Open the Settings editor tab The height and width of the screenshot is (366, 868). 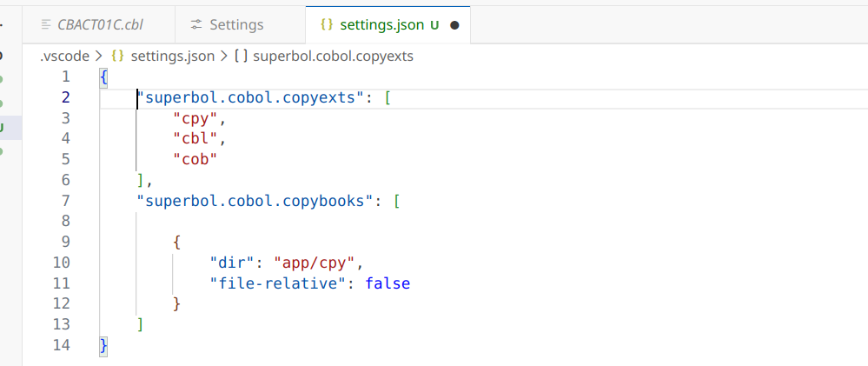[237, 25]
